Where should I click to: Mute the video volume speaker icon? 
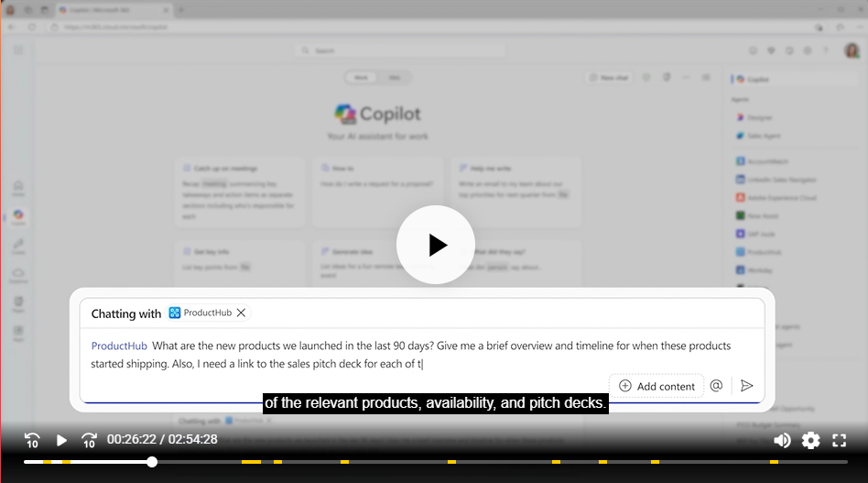click(x=782, y=440)
